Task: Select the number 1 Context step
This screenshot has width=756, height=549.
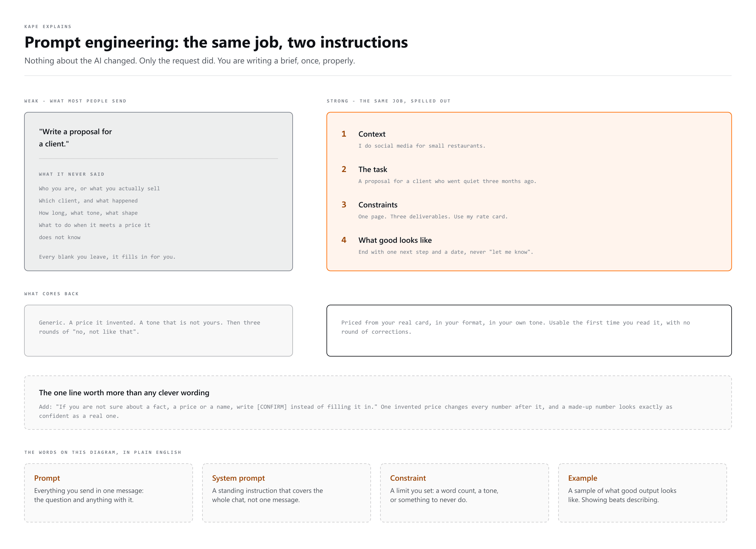Action: [344, 134]
